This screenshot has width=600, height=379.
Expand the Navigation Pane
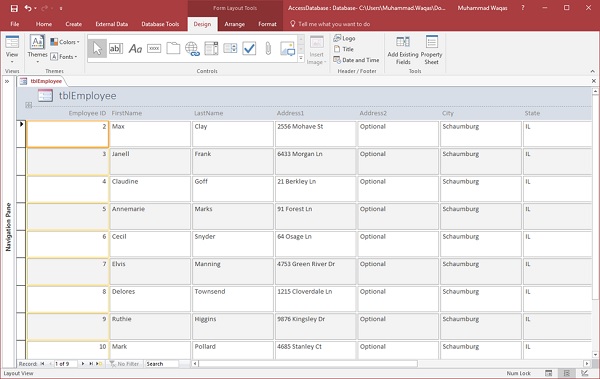pos(7,81)
